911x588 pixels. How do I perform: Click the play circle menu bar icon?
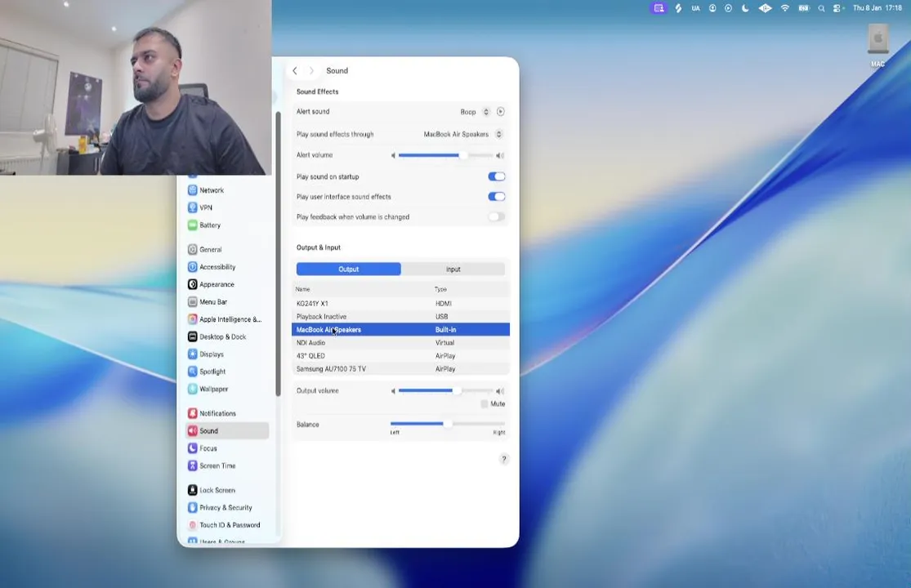[x=728, y=8]
